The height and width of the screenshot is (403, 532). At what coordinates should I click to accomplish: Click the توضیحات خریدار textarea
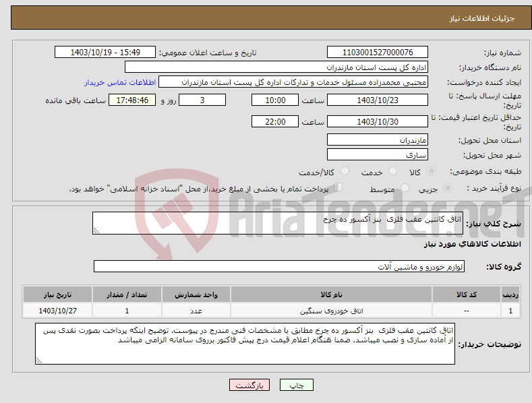(245, 344)
